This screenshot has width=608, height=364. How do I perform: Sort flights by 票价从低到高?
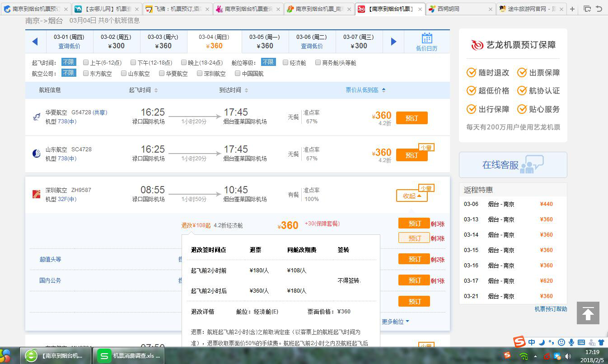pos(361,90)
